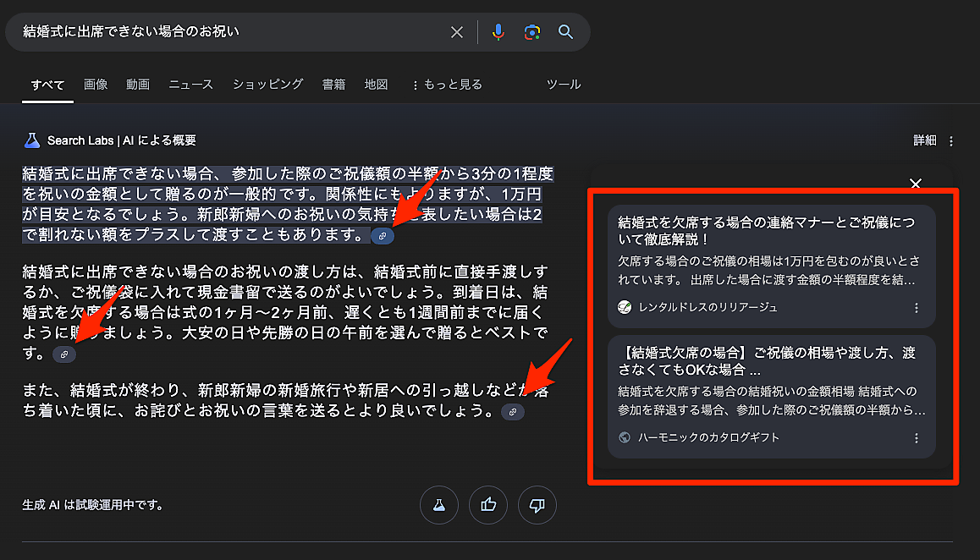Click the 生成 AI は試験運用中です。 notice
Viewport: 980px width, 560px height.
coord(93,505)
